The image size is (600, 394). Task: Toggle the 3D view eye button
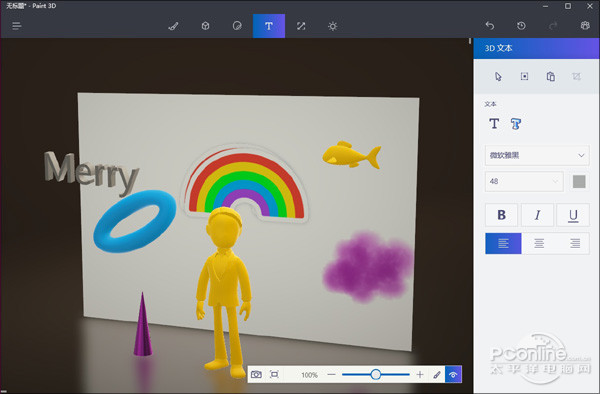tap(453, 374)
